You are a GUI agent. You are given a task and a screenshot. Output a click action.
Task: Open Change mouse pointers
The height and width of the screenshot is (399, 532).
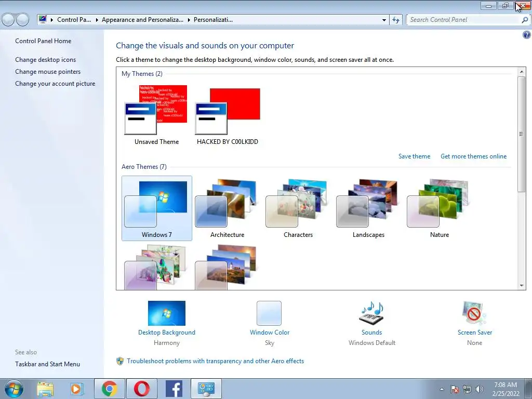coord(48,72)
